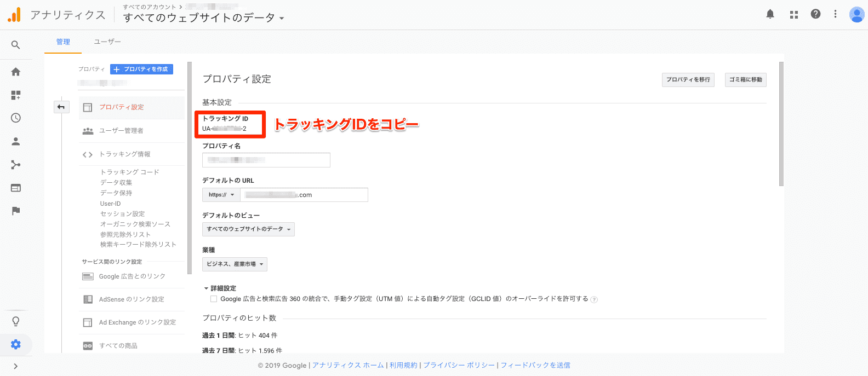Open user account avatar
The width and height of the screenshot is (868, 376).
tap(856, 15)
